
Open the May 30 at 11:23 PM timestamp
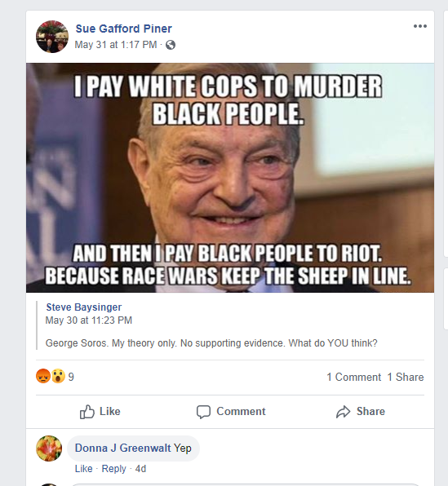coord(89,320)
